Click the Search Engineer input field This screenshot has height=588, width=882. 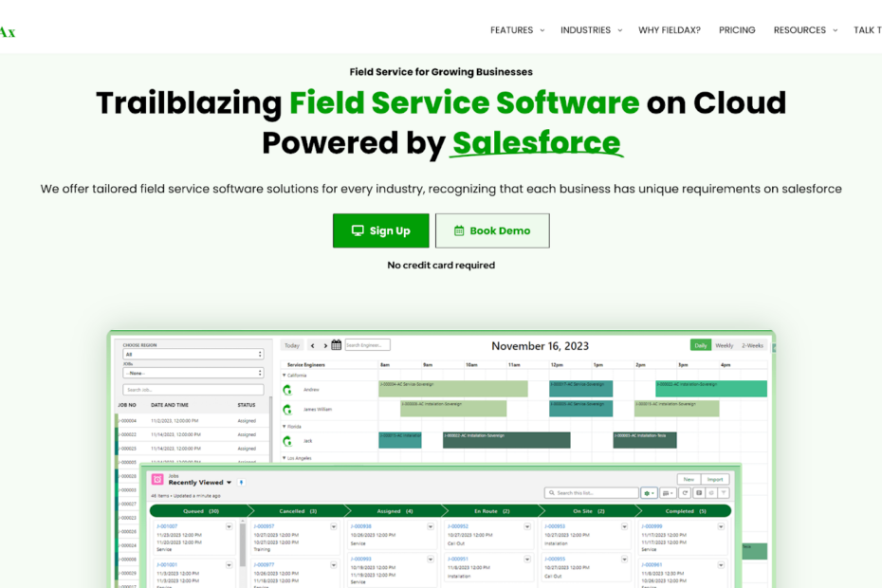[367, 345]
